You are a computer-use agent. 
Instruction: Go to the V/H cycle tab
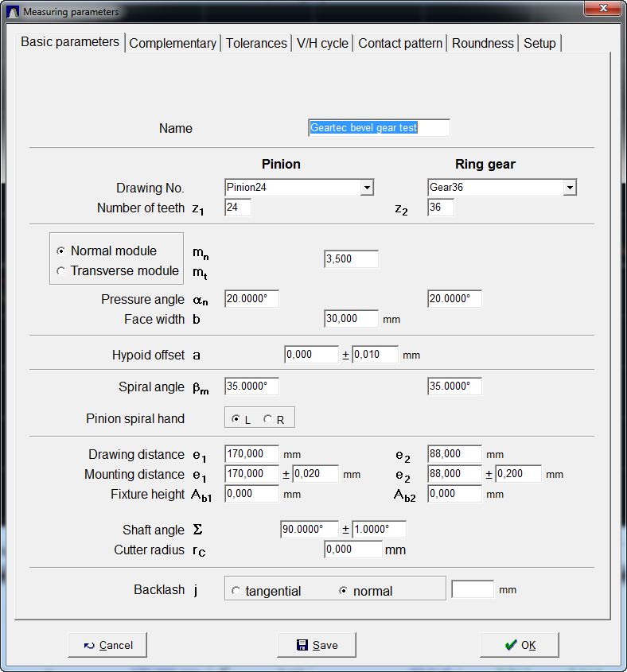pyautogui.click(x=322, y=44)
